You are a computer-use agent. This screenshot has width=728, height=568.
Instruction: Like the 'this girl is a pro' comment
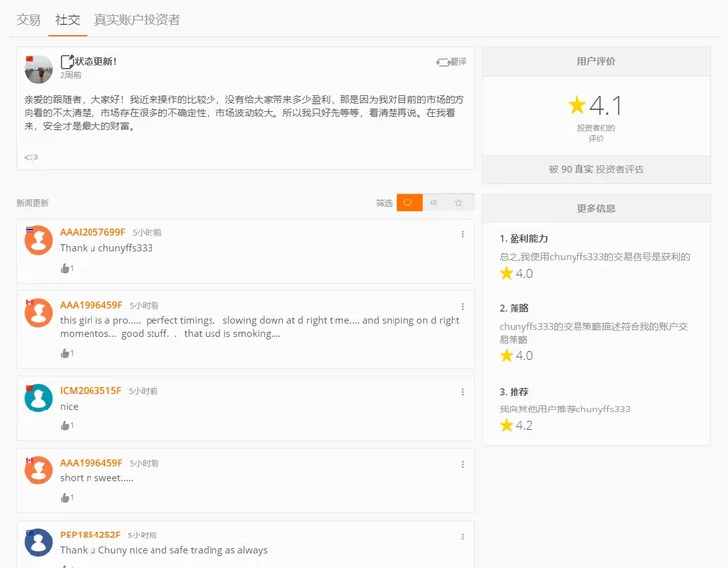(x=67, y=353)
